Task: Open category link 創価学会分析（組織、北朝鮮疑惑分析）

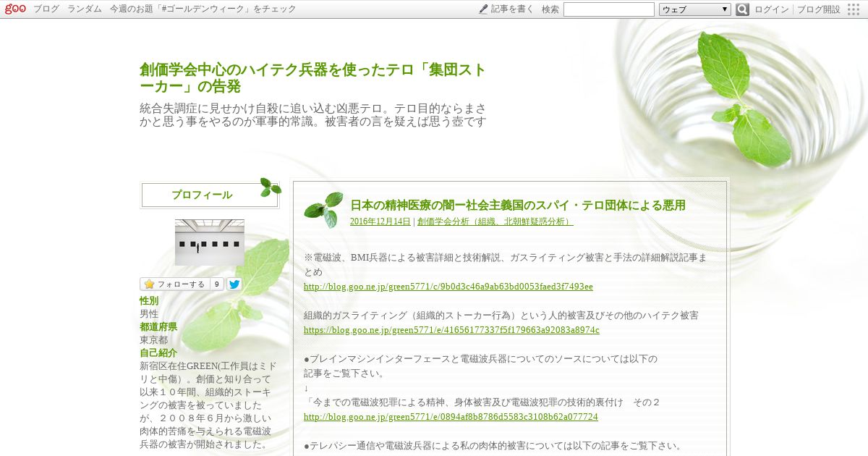Action: (x=495, y=221)
